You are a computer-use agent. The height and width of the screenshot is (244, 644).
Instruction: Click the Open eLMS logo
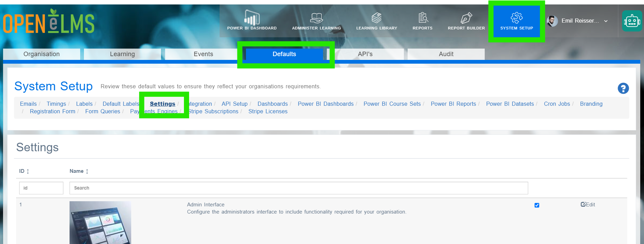pyautogui.click(x=49, y=21)
